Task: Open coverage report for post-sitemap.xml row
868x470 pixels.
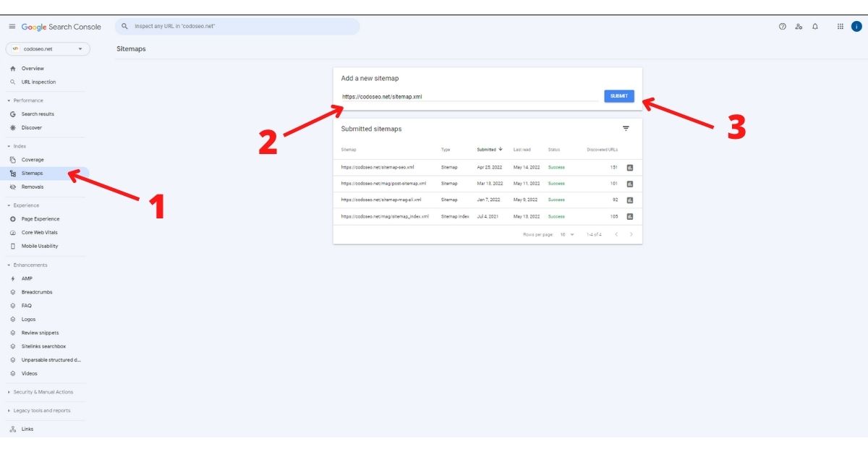Action: click(x=629, y=184)
